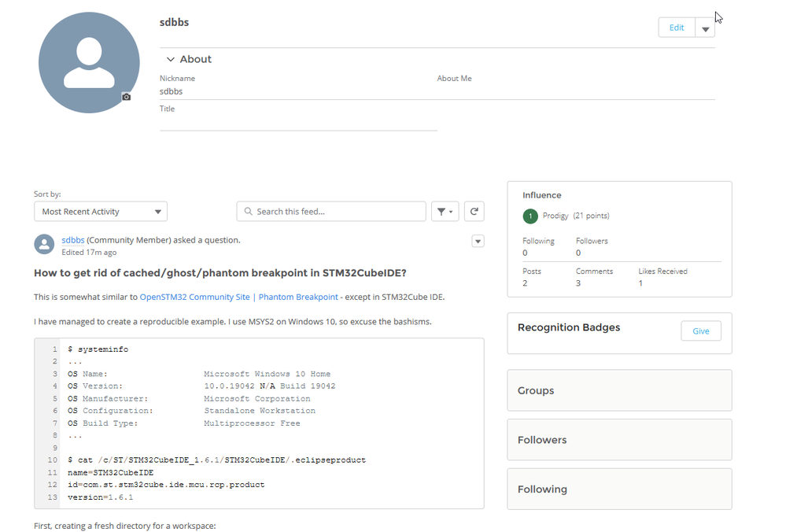
Task: Open dropdown arrow next to Edit
Action: coord(705,28)
